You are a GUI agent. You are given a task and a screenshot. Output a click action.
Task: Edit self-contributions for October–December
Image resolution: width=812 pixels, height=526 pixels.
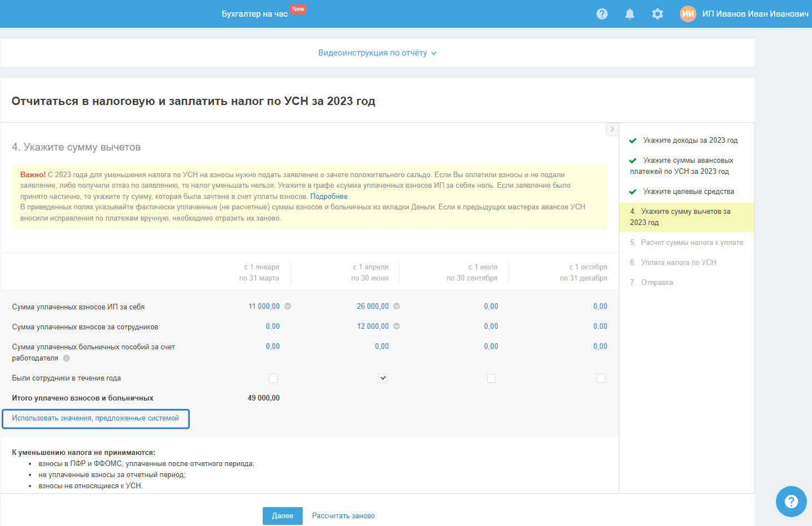pos(600,307)
